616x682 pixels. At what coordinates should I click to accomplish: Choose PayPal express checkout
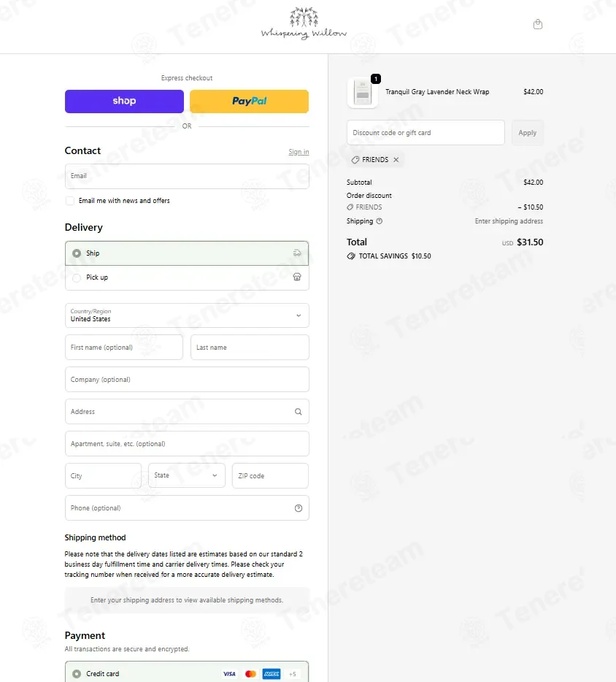[x=249, y=101]
